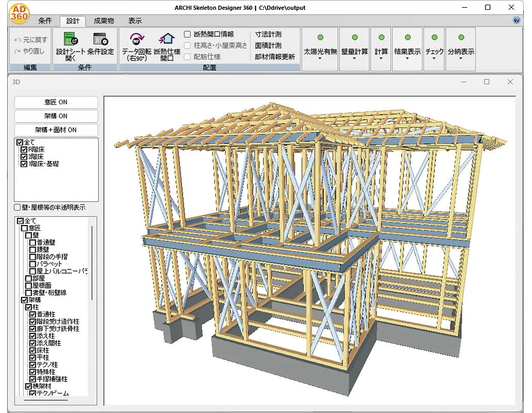
Task: Uncheck the 2階床 floor checkbox
Action: click(24, 156)
